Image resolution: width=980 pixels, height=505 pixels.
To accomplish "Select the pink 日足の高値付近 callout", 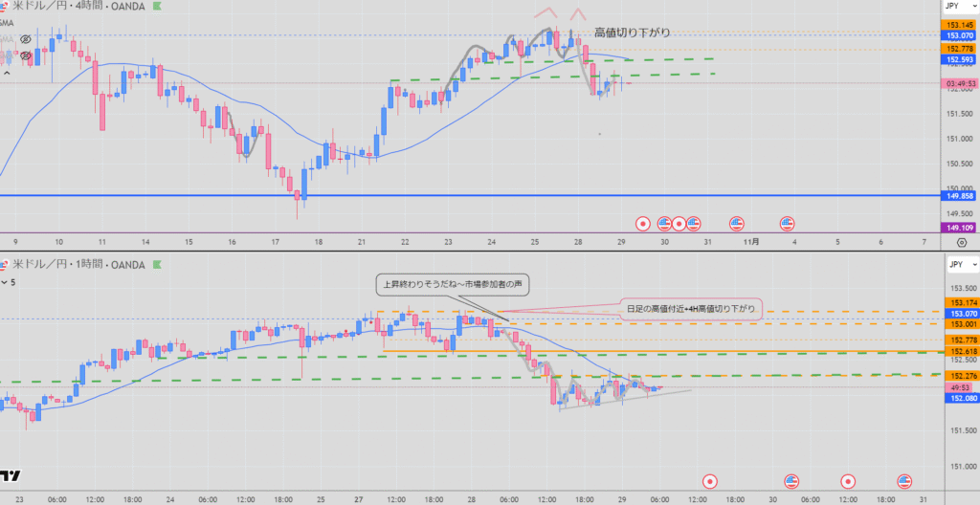I will [x=689, y=307].
